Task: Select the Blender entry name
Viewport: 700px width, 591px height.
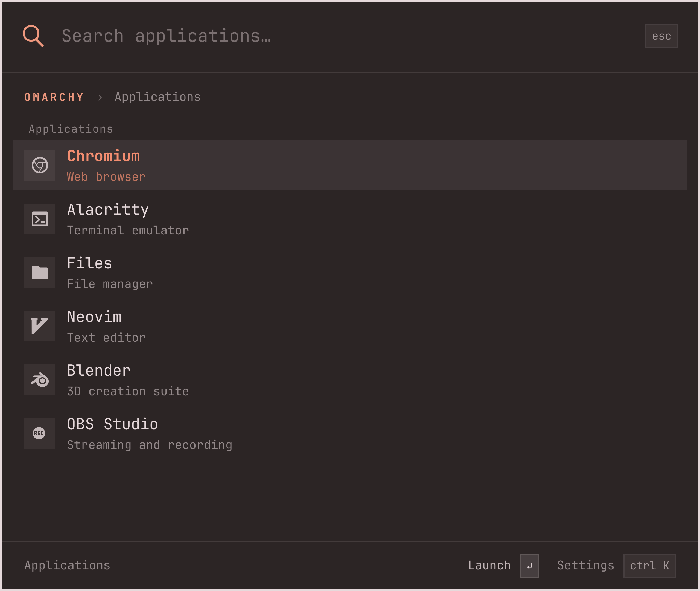Action: coord(99,370)
